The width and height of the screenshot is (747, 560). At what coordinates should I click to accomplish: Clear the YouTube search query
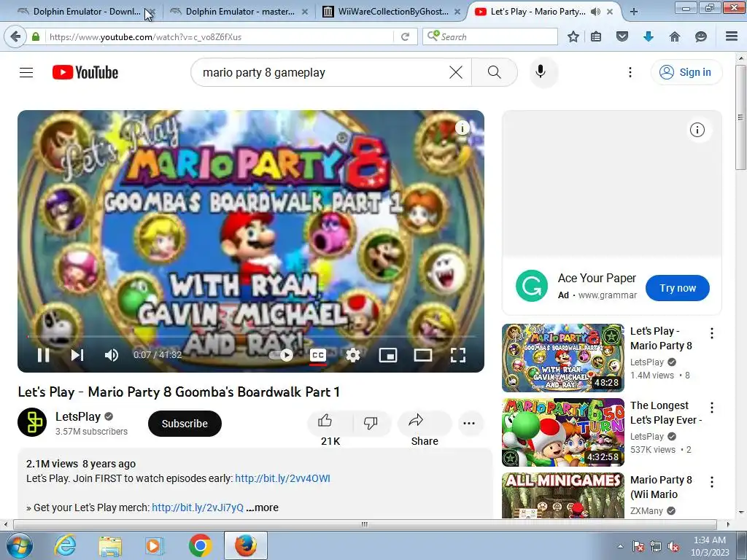pos(456,72)
